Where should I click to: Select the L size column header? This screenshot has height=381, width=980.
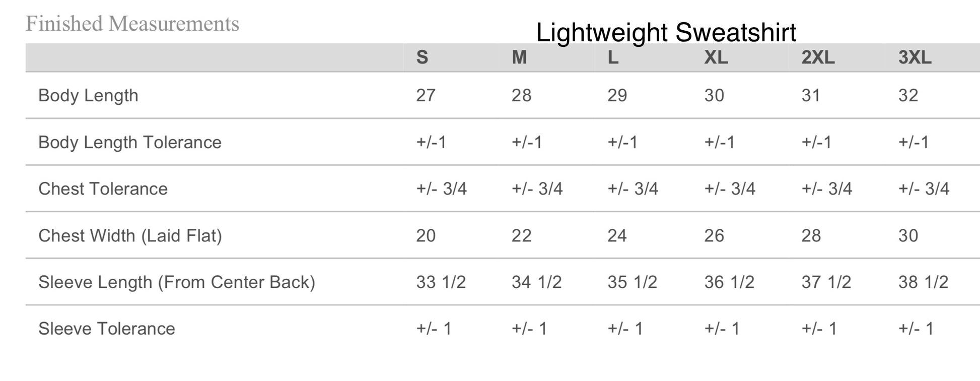pos(613,57)
